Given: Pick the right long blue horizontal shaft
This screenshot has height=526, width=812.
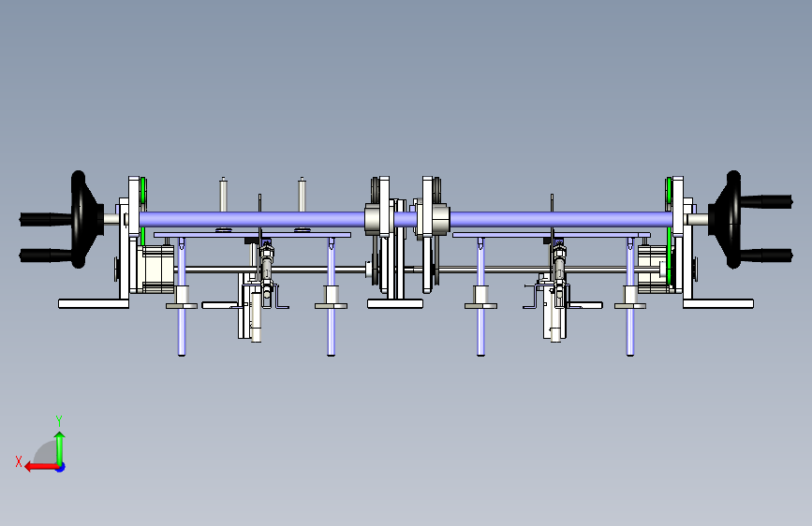Looking at the screenshot, I should pyautogui.click(x=561, y=220).
